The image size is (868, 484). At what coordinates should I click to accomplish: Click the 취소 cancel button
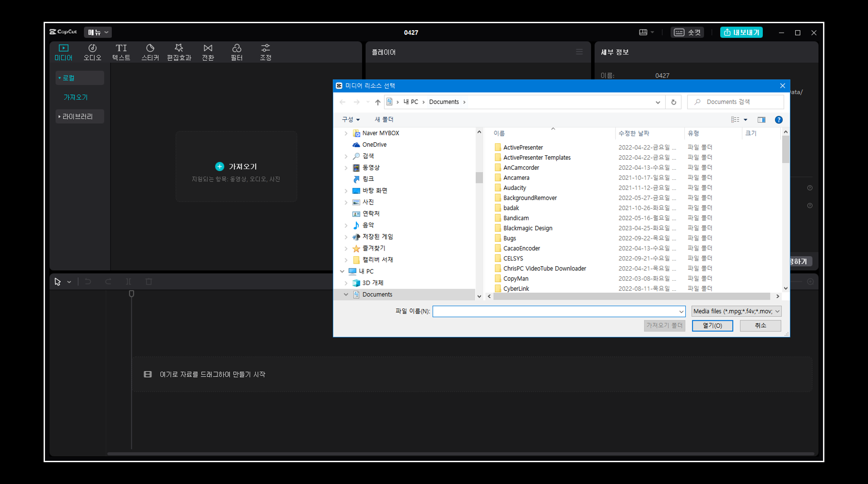pos(760,326)
